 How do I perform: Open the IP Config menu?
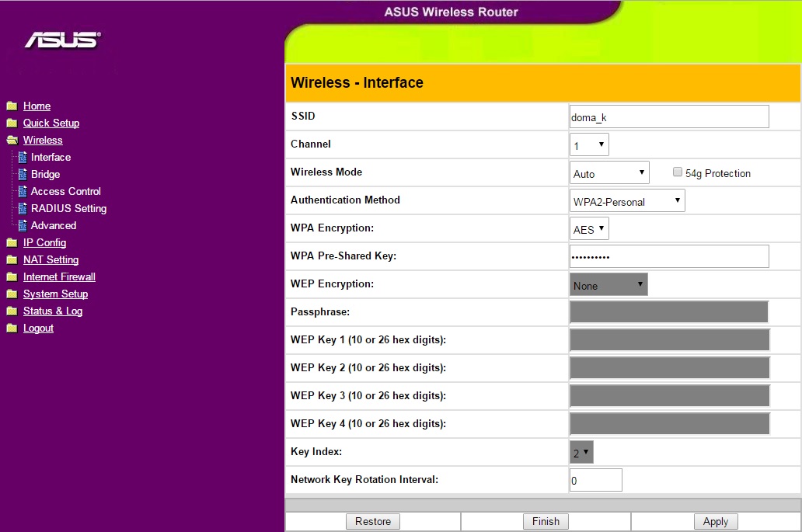(44, 243)
